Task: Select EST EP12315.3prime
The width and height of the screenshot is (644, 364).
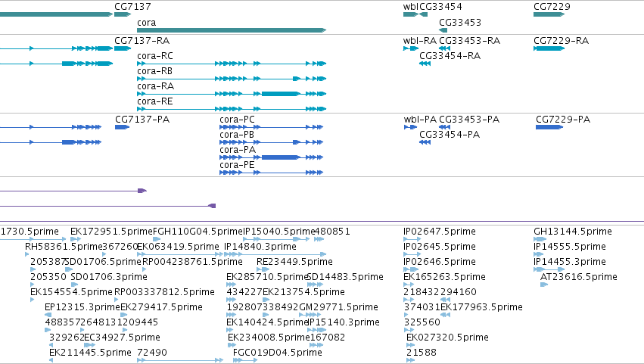Action: coord(82,308)
